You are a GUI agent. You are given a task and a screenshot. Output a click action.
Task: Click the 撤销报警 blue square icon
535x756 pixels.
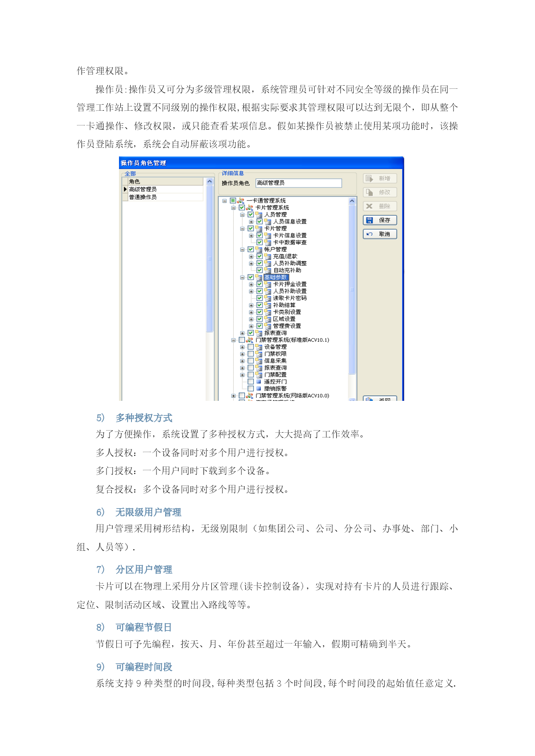(259, 388)
